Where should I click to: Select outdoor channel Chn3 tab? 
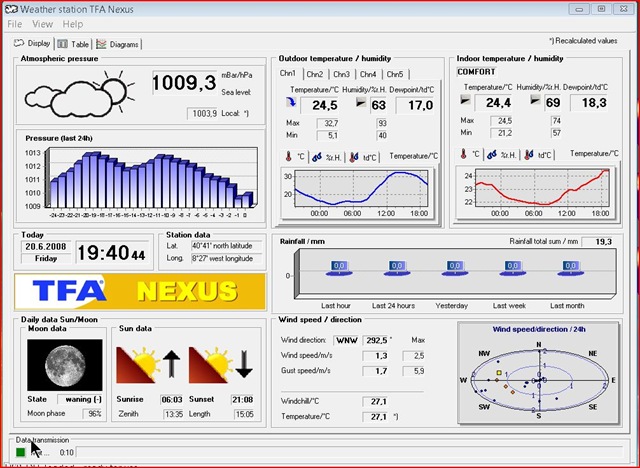click(341, 74)
